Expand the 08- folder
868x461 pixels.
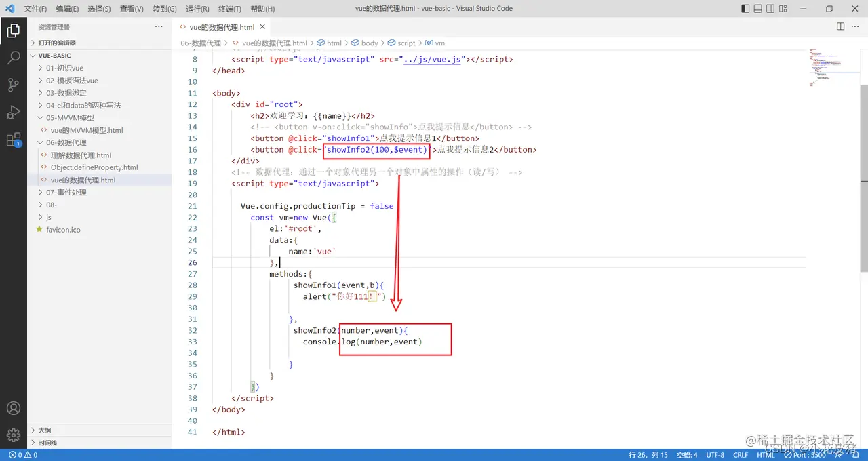(x=99, y=205)
